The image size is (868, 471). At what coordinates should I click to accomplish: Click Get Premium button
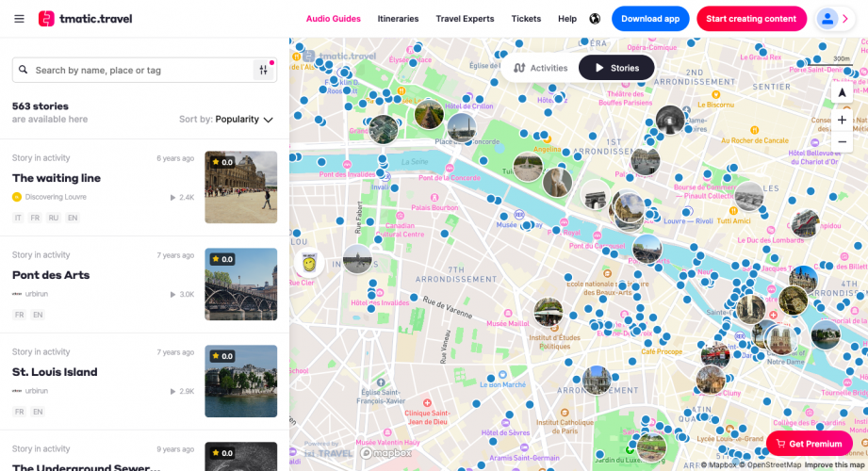809,444
